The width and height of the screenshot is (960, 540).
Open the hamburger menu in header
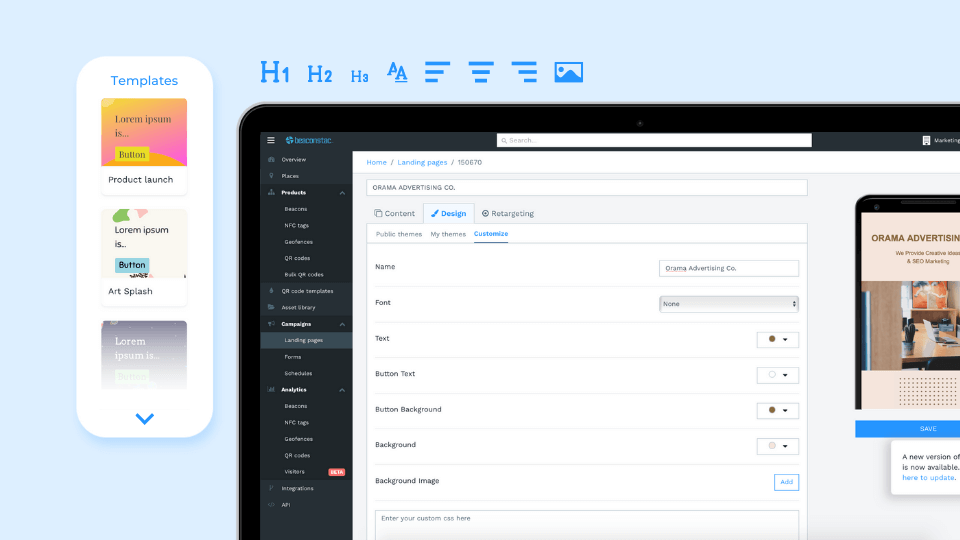[271, 140]
